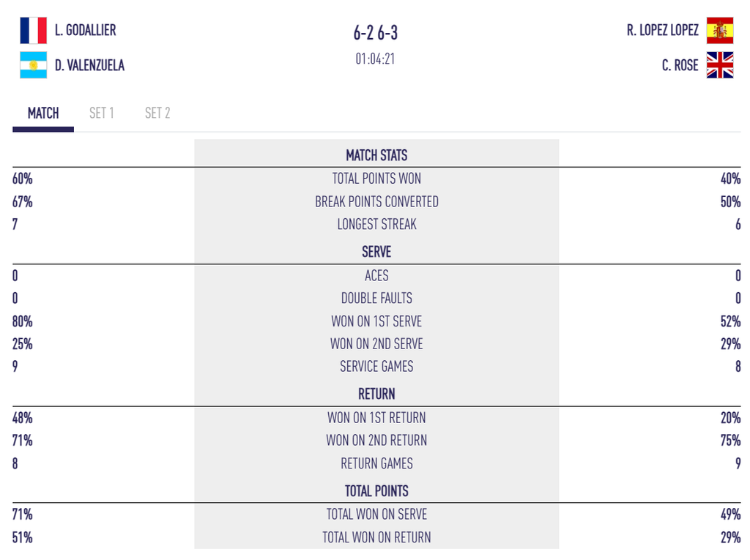This screenshot has width=750, height=560.
Task: Click the match duration 01:04:21
Action: click(x=376, y=59)
